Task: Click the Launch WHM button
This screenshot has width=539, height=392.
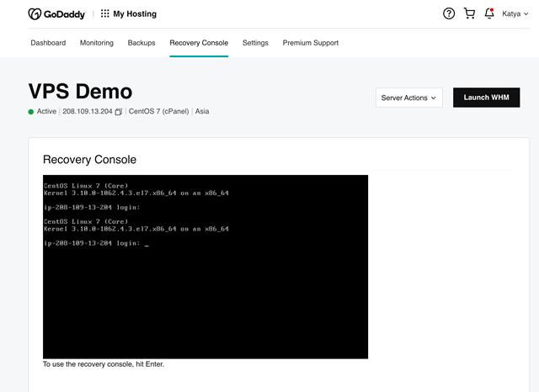Action: tap(487, 98)
